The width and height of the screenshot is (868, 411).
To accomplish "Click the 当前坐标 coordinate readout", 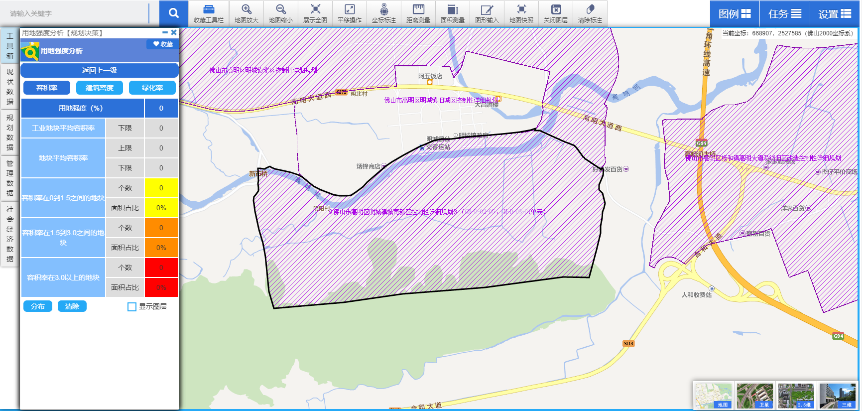I will (788, 33).
